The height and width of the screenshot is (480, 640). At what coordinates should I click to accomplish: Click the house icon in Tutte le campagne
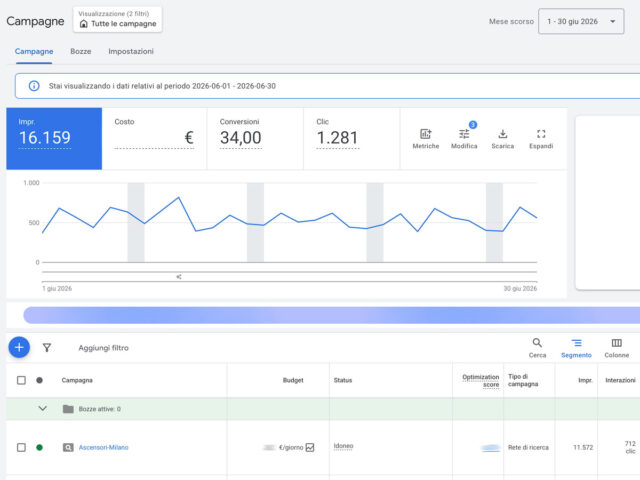pos(84,24)
